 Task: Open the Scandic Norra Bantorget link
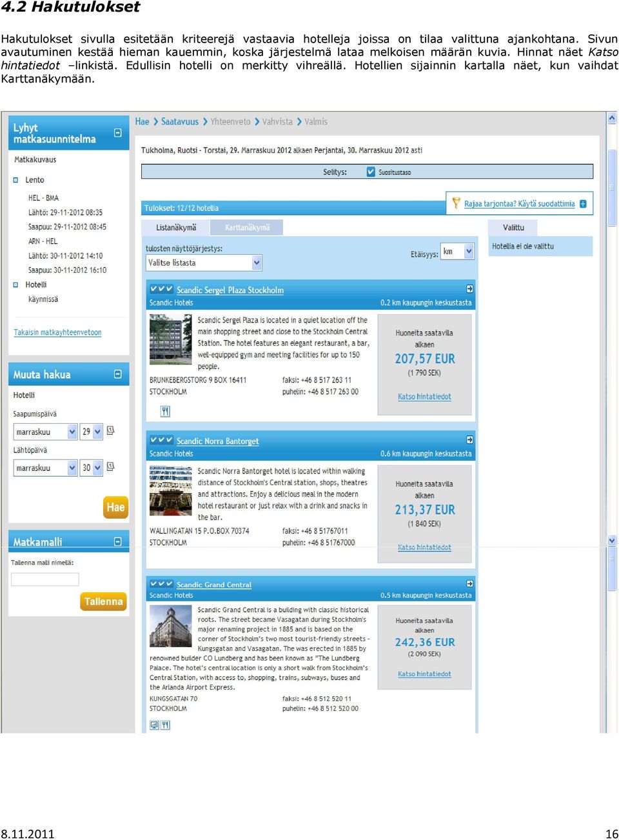pyautogui.click(x=218, y=441)
